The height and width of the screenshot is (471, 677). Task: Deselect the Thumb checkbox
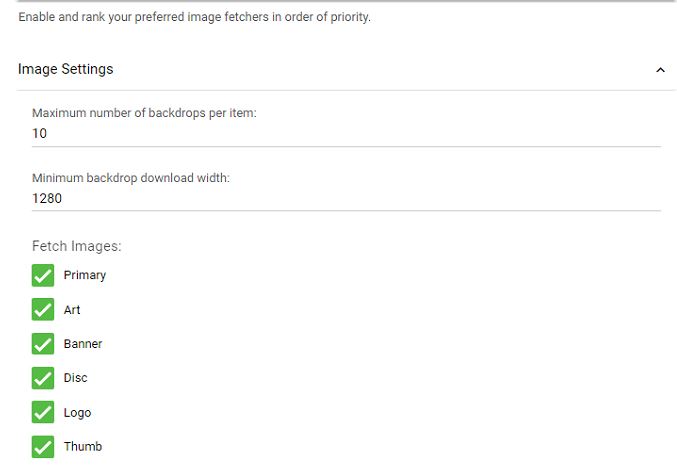click(43, 447)
